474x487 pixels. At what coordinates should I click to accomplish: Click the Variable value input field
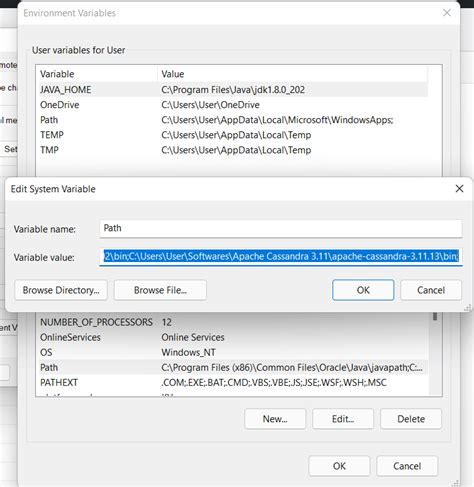point(281,257)
